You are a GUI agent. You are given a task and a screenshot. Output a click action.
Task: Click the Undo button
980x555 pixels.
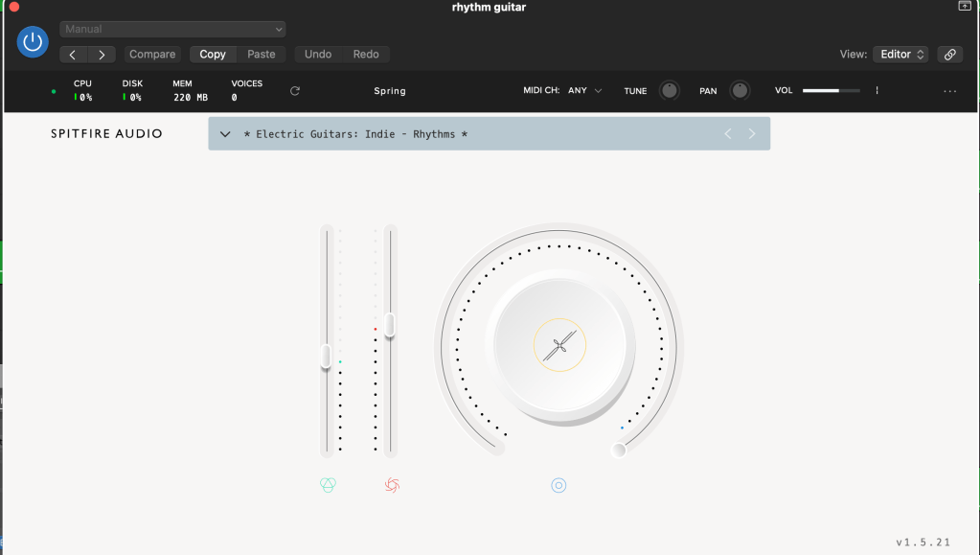coord(317,55)
